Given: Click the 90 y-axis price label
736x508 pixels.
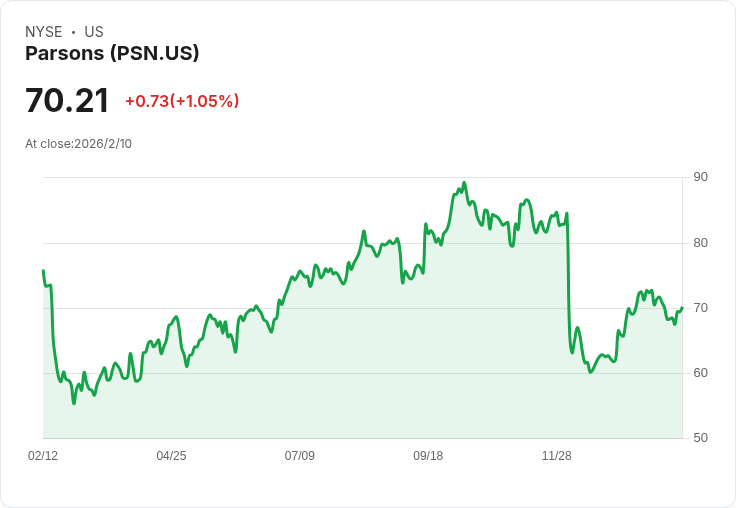Looking at the screenshot, I should pos(700,177).
